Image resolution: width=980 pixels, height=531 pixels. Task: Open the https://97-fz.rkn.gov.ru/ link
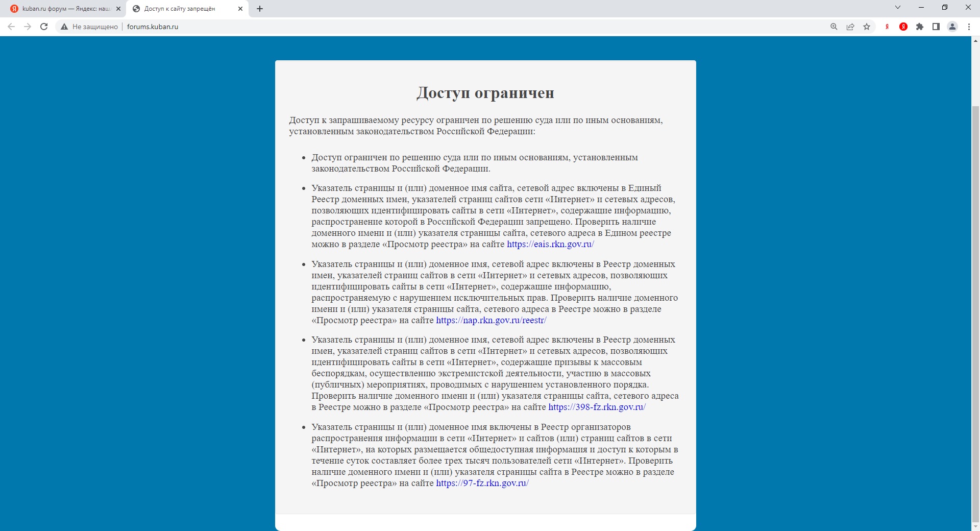click(482, 483)
